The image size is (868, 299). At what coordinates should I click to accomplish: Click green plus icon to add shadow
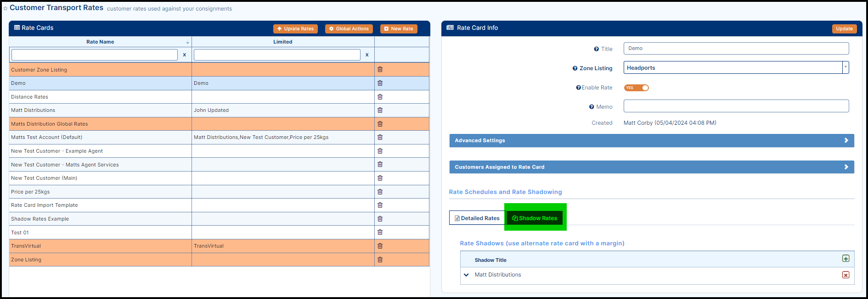coord(845,259)
